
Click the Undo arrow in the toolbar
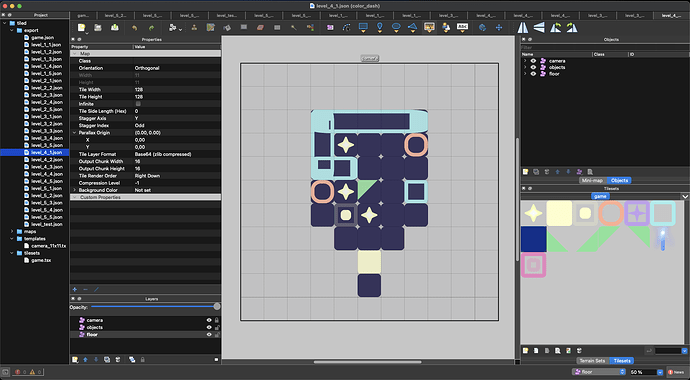coord(135,28)
